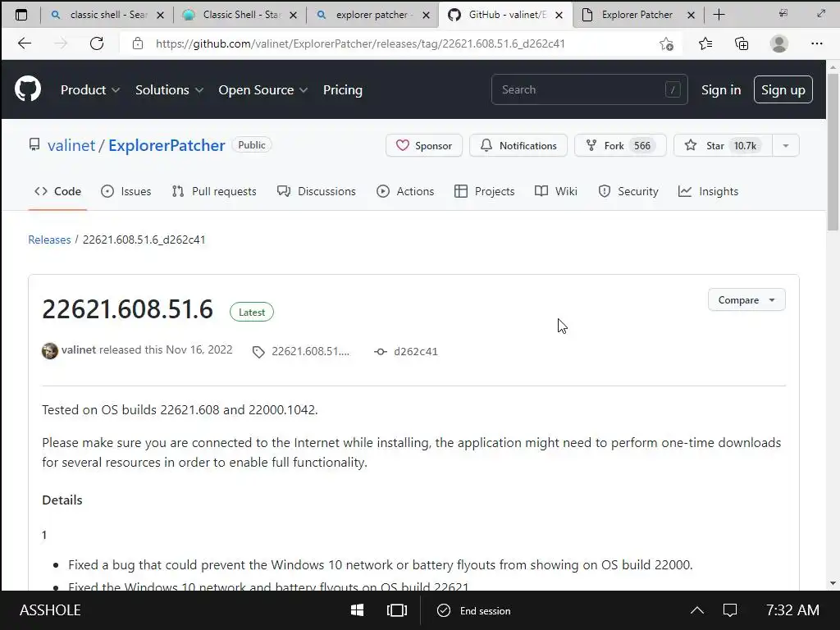Switch to the Discussions tab
The height and width of the screenshot is (630, 840).
pos(316,191)
